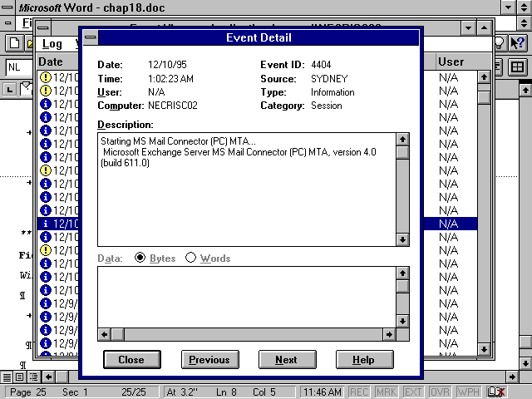This screenshot has width=532, height=399.
Task: Click the Time value 1:02:23 AM
Action: click(170, 79)
